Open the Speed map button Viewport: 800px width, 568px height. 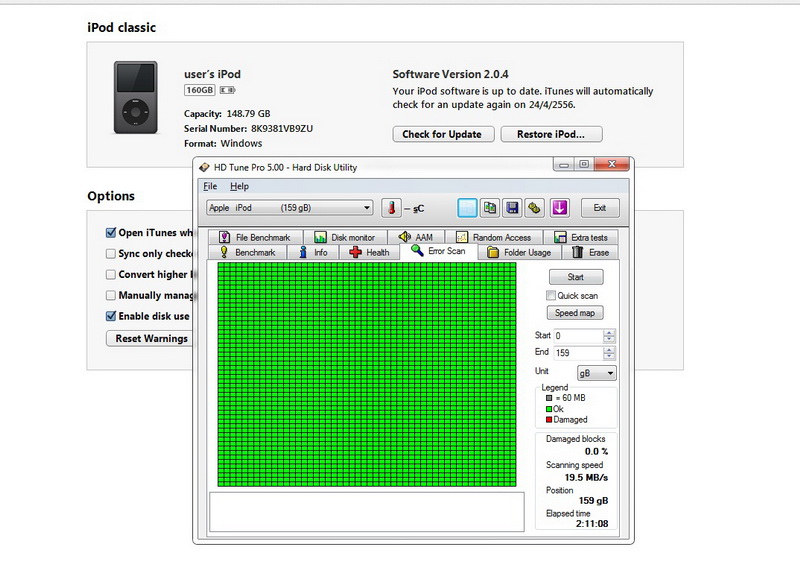(575, 313)
